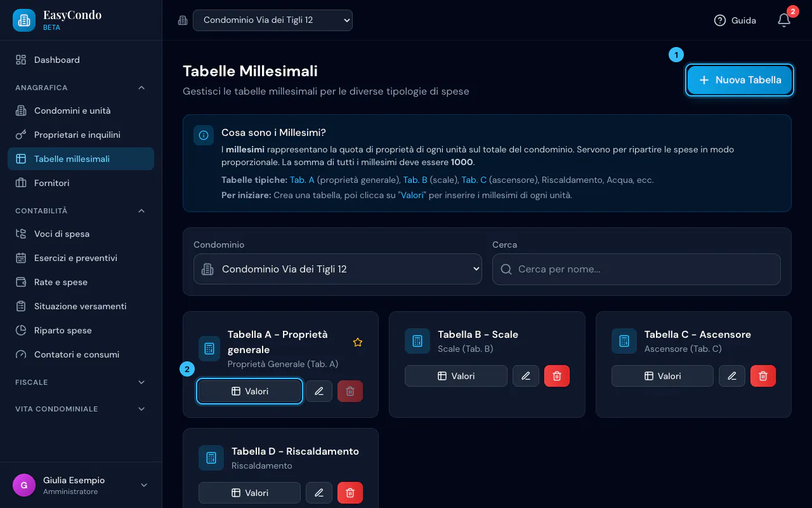Open Giulia Esempio user menu

coord(81,485)
